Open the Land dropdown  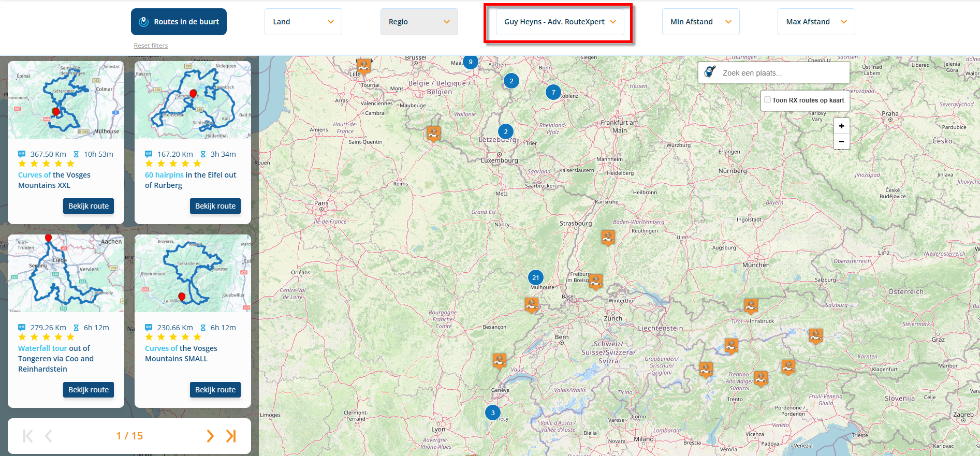point(303,22)
